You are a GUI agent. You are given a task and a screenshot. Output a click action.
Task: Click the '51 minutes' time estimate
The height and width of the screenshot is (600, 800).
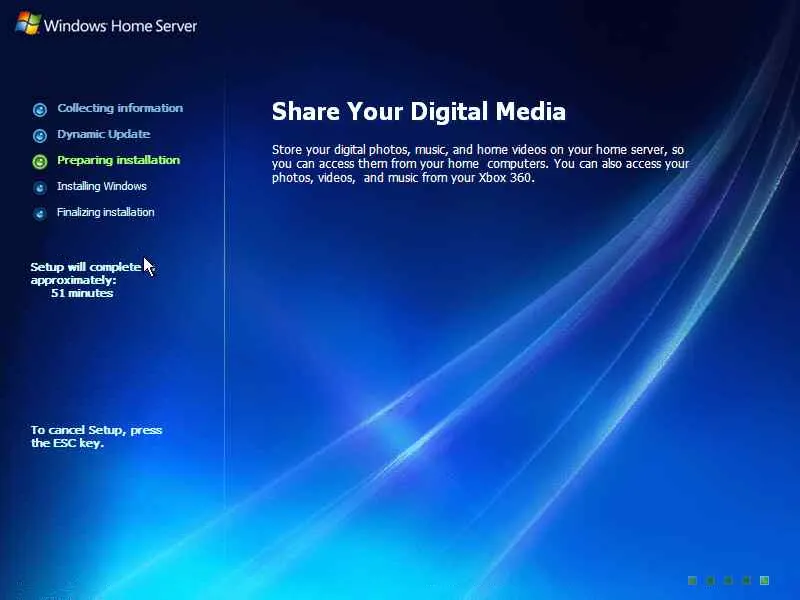pos(82,293)
